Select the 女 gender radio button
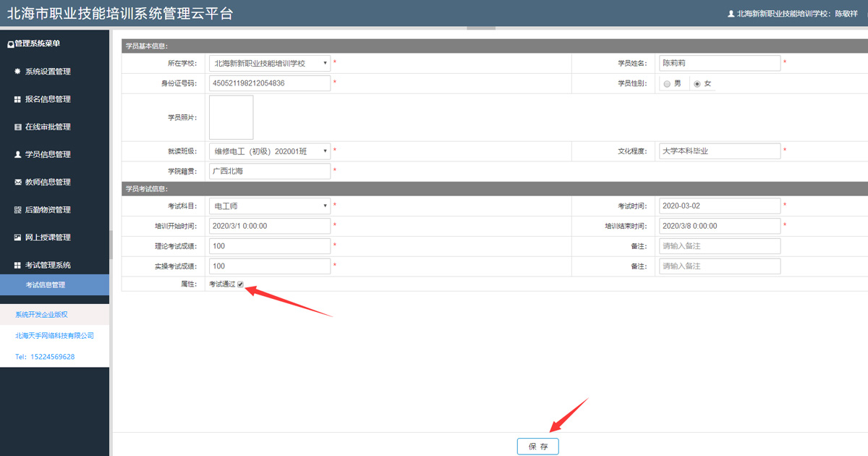The height and width of the screenshot is (456, 868). click(697, 84)
